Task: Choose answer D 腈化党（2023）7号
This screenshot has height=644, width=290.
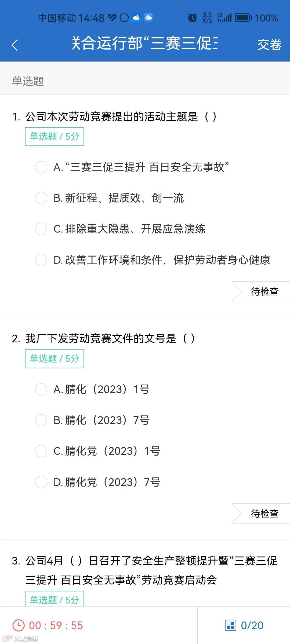Action: click(98, 482)
